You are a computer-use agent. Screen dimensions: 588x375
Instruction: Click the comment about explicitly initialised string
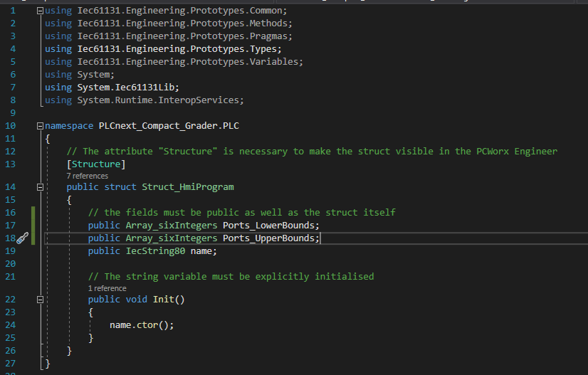click(x=231, y=276)
